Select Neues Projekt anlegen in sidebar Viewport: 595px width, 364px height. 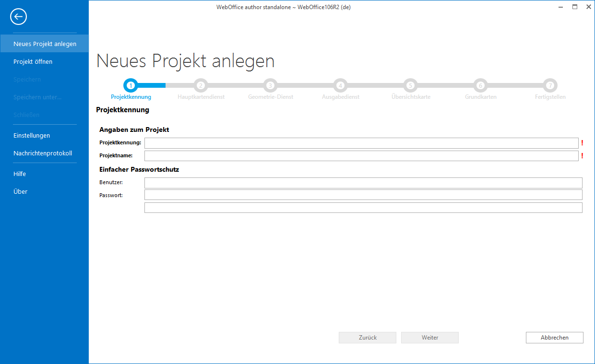pyautogui.click(x=44, y=43)
